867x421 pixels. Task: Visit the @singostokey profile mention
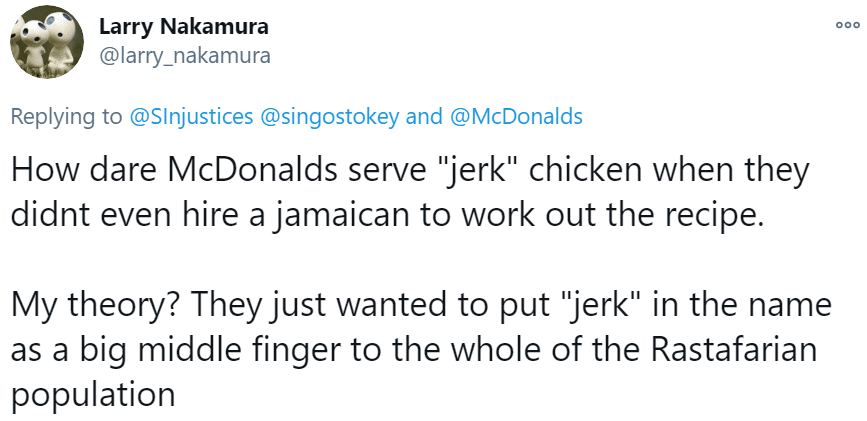coord(328,116)
